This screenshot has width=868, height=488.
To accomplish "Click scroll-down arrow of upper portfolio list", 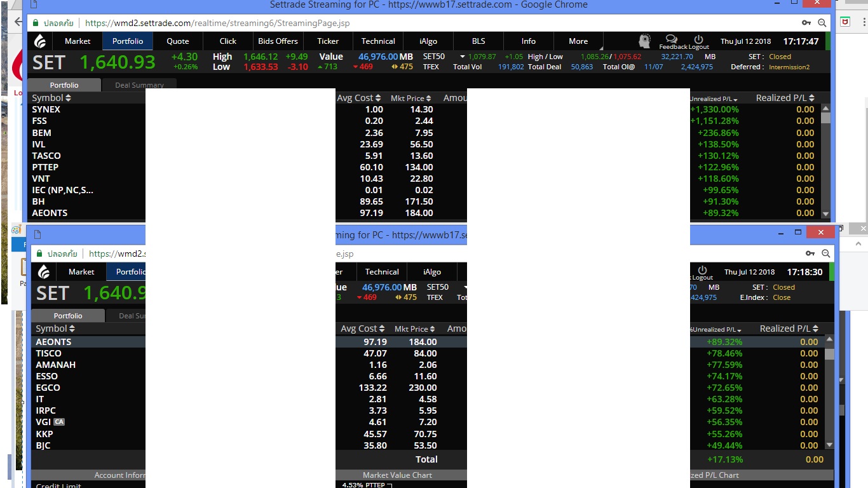I will pos(825,214).
